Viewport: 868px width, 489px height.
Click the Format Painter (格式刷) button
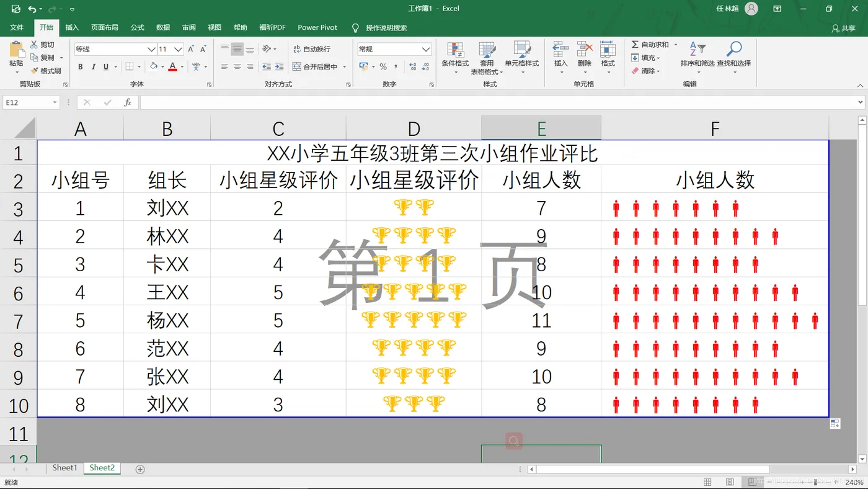(x=46, y=71)
